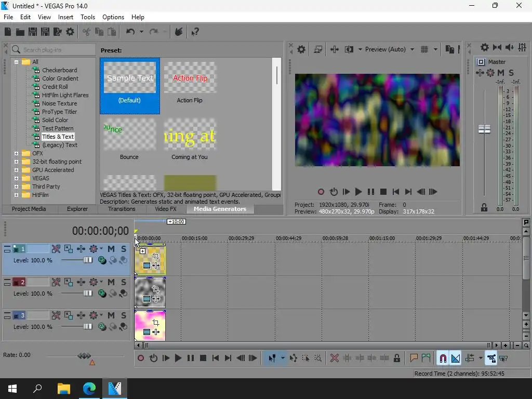Viewport: 532px width, 399px height.
Task: Toggle fader lock padlock on Master bus
Action: 484,207
